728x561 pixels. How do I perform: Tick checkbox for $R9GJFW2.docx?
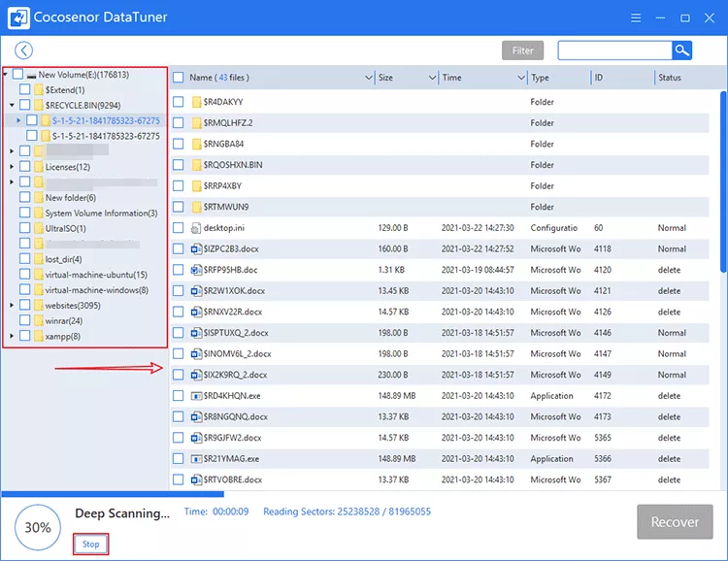point(179,438)
